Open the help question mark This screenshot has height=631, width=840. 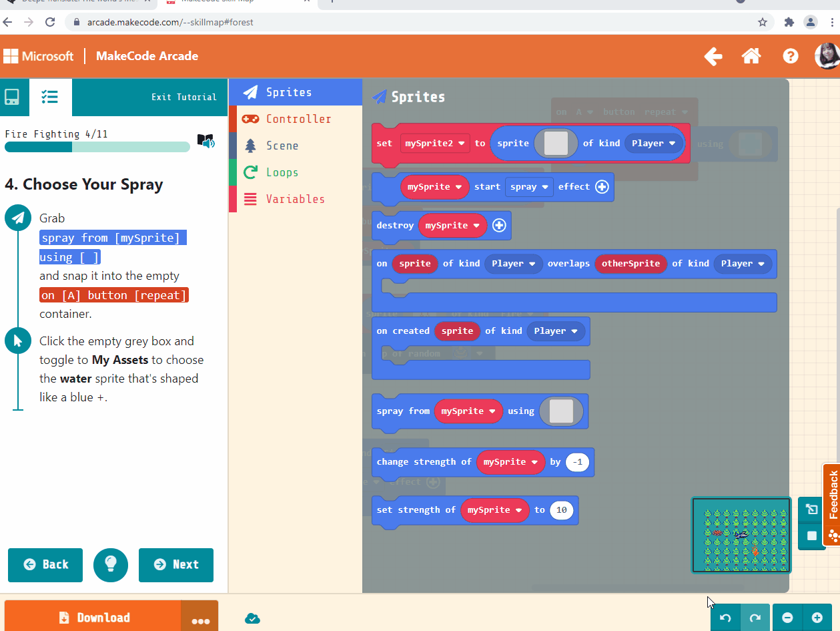791,57
